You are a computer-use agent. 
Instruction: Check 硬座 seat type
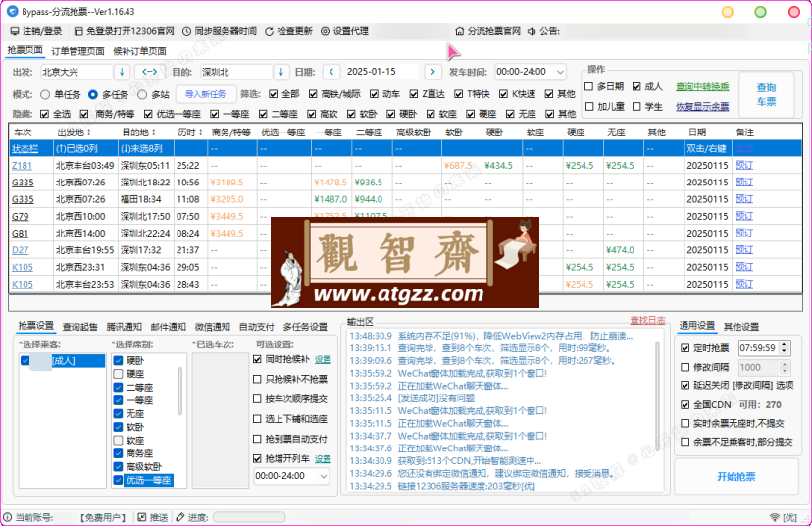(118, 374)
